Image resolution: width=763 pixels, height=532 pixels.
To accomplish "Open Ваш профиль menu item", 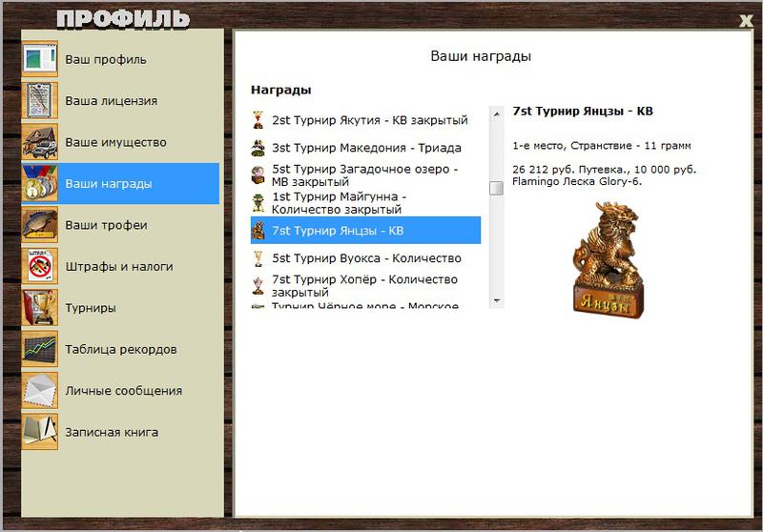I will (x=120, y=59).
